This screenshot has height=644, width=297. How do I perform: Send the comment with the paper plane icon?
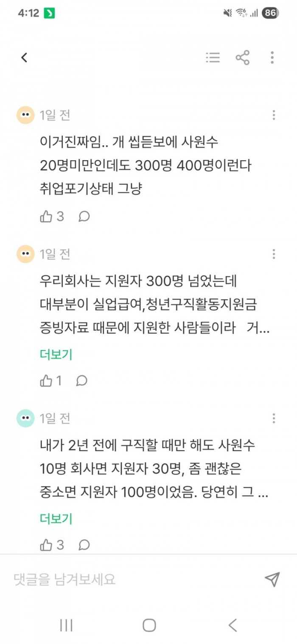click(x=272, y=579)
